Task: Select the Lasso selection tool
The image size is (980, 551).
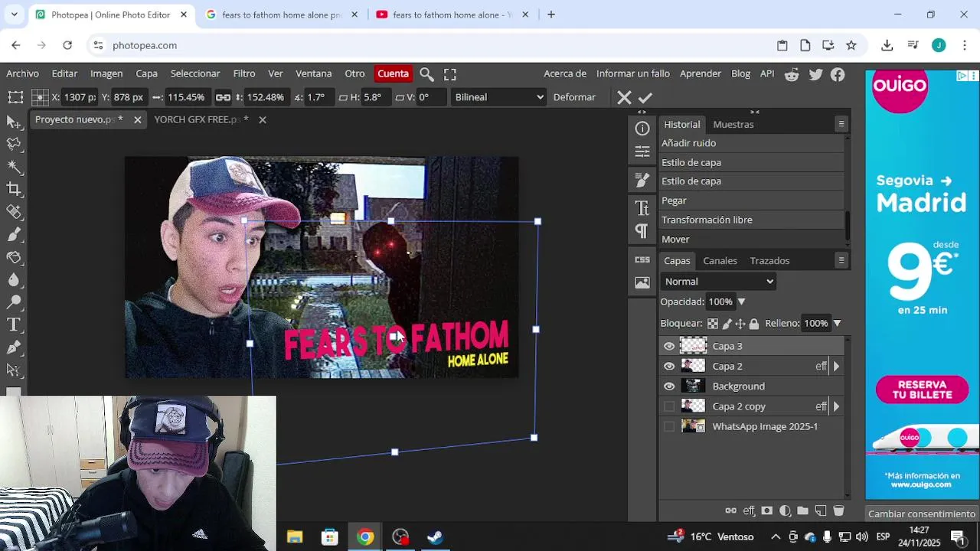Action: tap(13, 144)
